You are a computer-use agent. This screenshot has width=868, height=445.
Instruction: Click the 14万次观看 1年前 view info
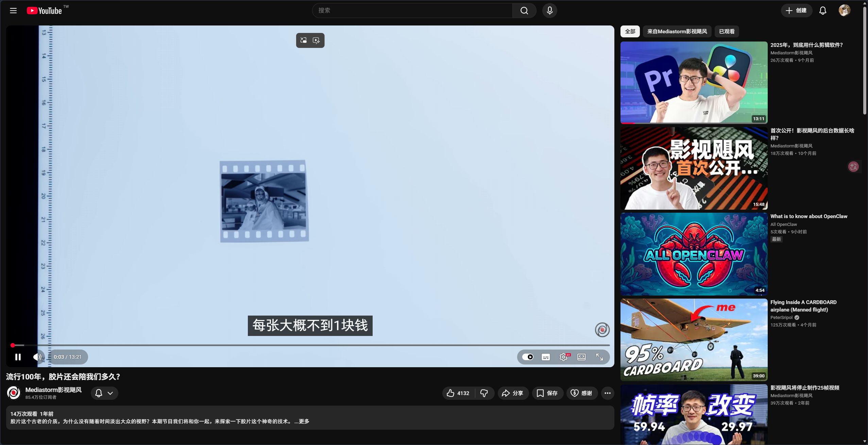click(x=32, y=414)
